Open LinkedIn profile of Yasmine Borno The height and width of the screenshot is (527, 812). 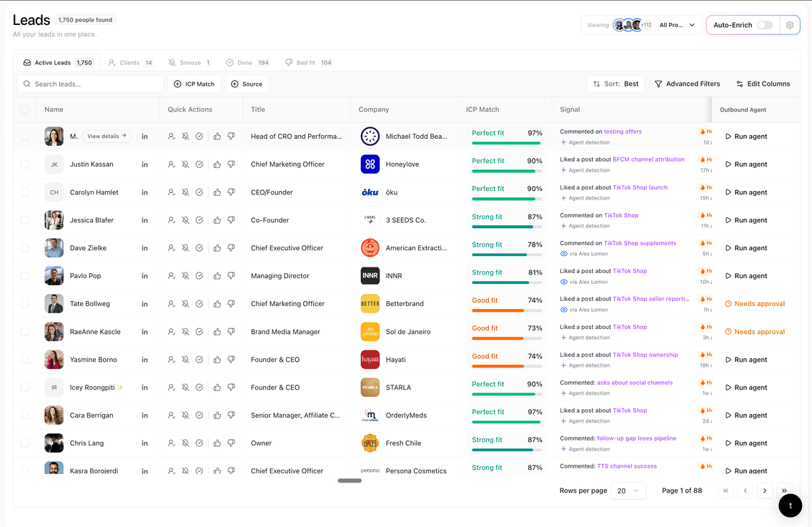145,360
